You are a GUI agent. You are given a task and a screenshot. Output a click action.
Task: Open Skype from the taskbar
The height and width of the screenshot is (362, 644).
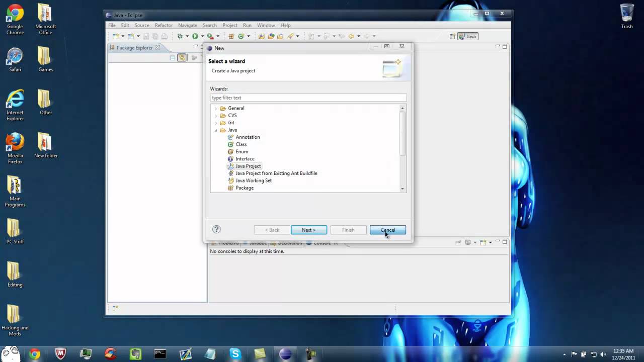(x=235, y=354)
